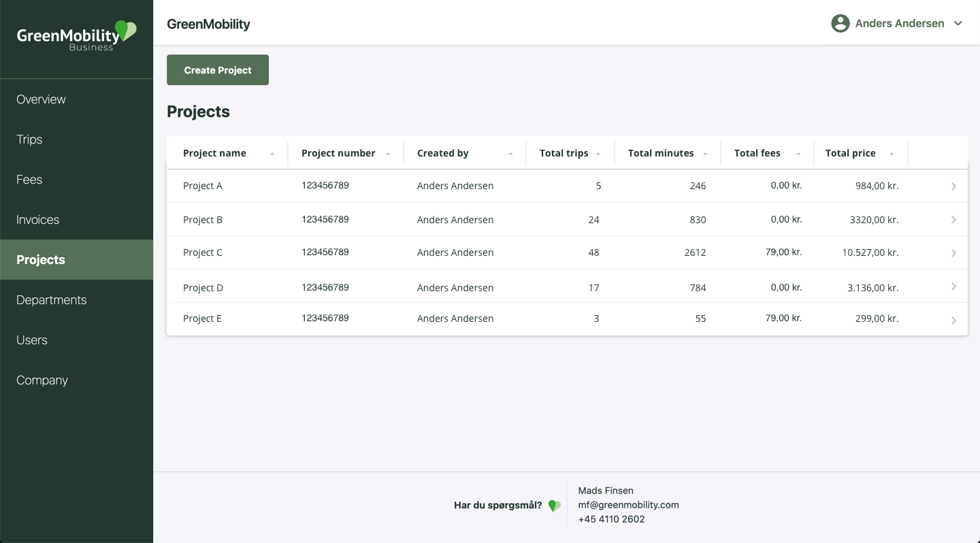
Task: Open Project D via row chevron
Action: pos(953,286)
